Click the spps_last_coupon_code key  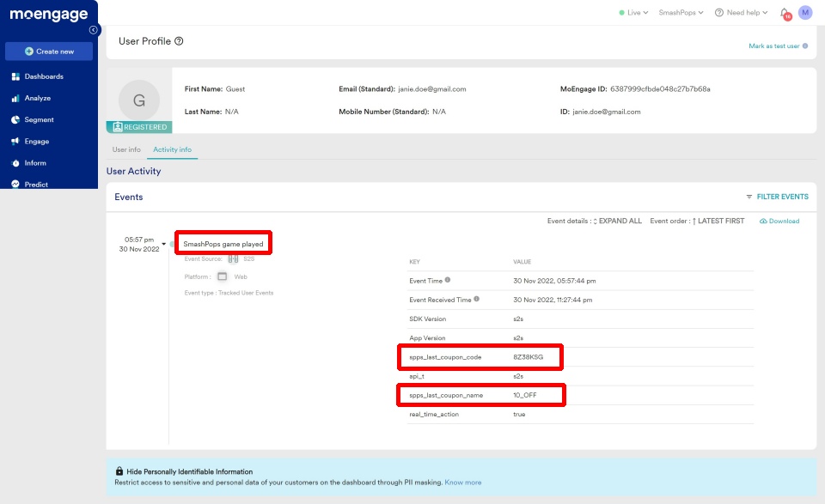445,357
